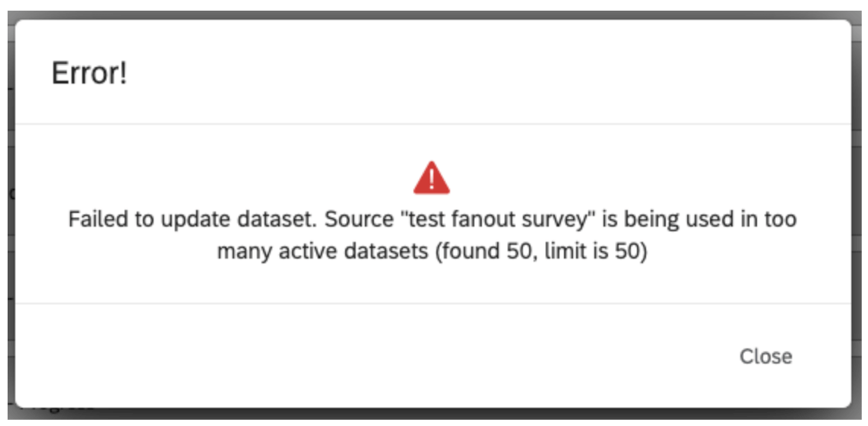Click the red warning triangle icon
868x426 pixels.
432,178
